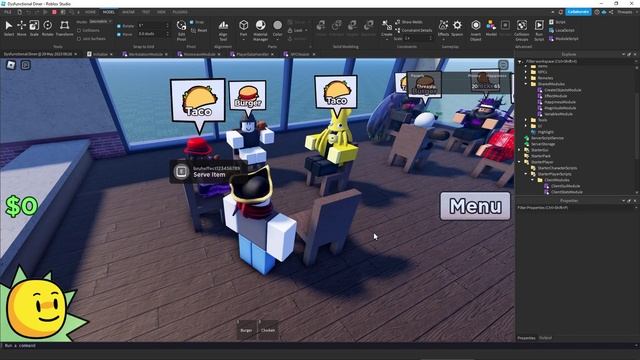This screenshot has height=360, width=640.
Task: Switch to the TEST ribbon tab
Action: click(146, 12)
